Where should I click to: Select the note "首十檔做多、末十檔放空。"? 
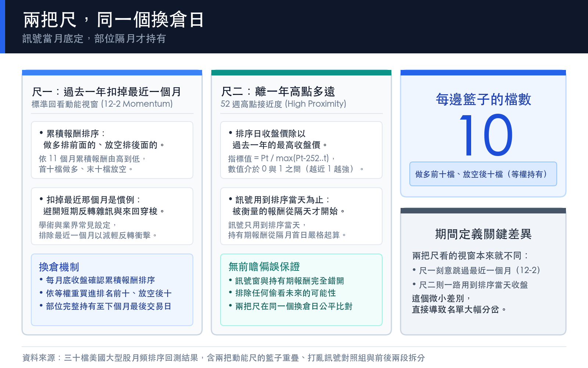coord(86,169)
